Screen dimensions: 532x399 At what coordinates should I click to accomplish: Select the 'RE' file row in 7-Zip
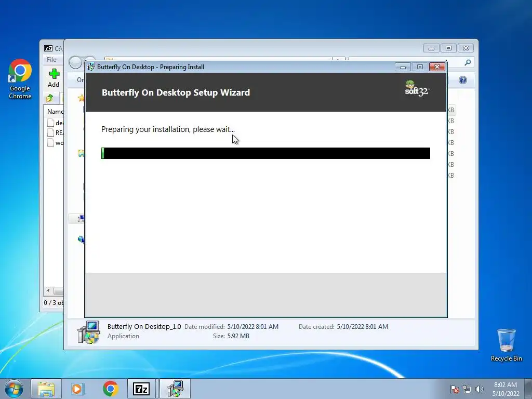(55, 132)
